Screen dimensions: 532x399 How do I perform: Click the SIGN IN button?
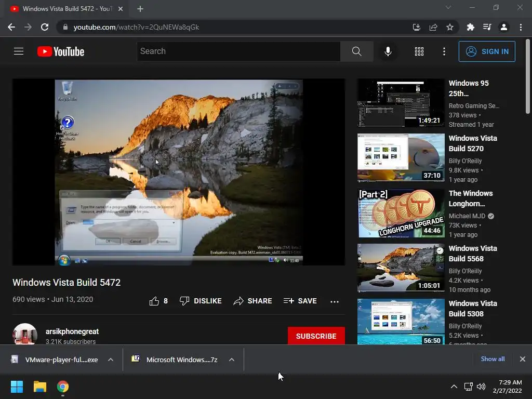pyautogui.click(x=487, y=51)
